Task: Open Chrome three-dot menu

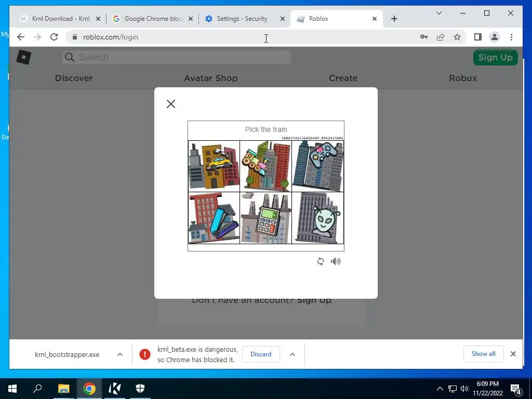Action: 511,37
